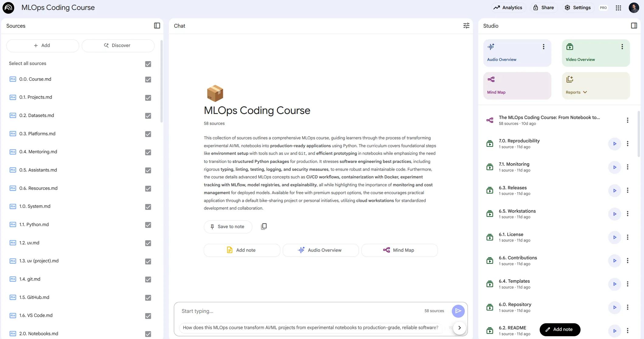Click the Discover sources button
The height and width of the screenshot is (339, 644).
pos(118,46)
